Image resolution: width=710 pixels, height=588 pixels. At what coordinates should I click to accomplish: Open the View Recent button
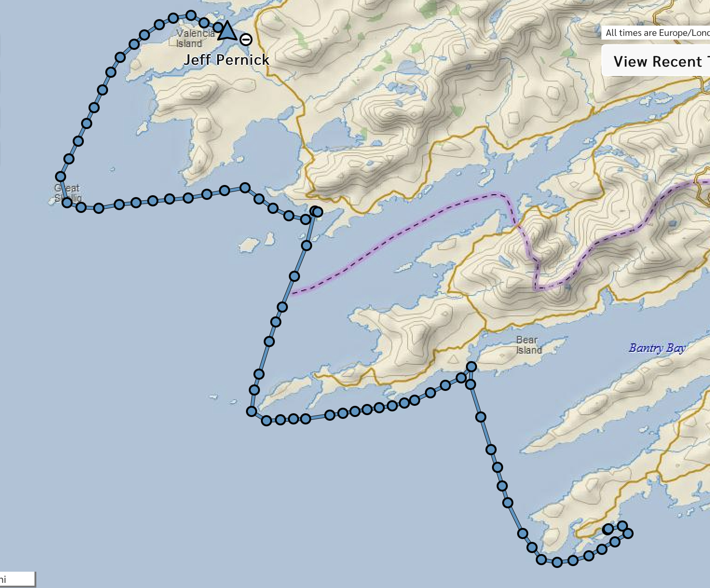[x=656, y=61]
